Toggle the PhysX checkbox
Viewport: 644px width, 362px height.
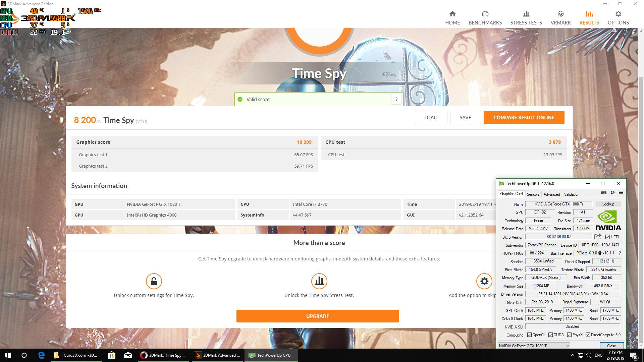569,335
